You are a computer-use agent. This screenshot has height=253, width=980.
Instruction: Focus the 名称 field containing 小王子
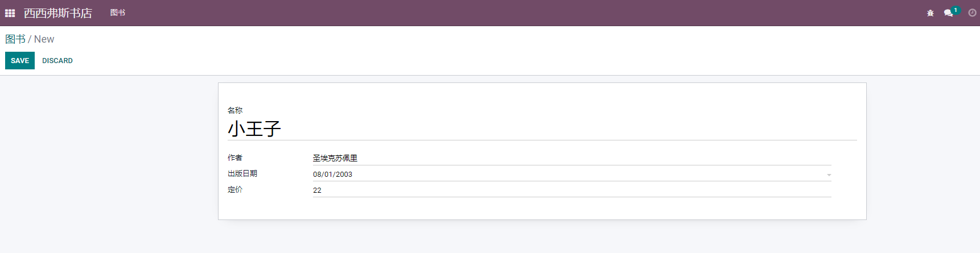[x=542, y=129]
